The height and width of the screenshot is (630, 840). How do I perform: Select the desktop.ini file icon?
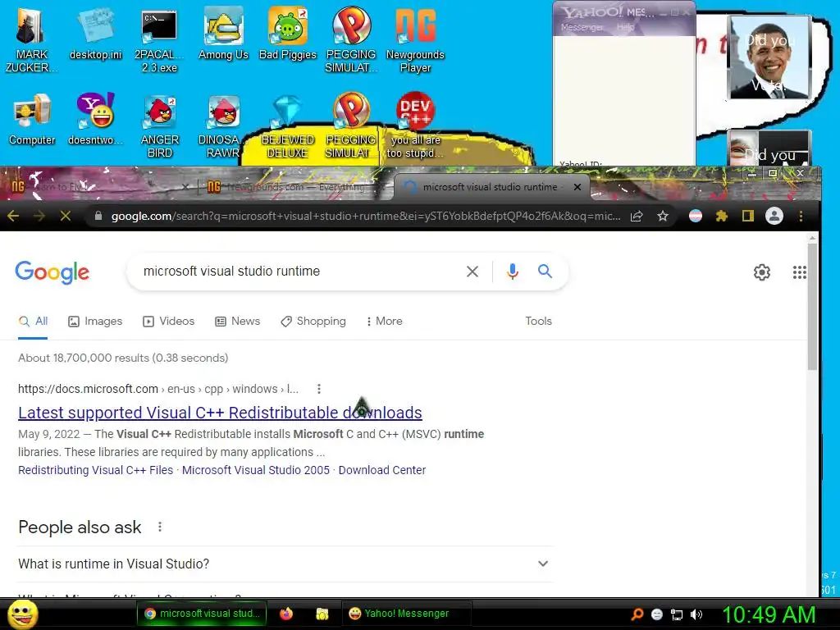click(x=95, y=33)
